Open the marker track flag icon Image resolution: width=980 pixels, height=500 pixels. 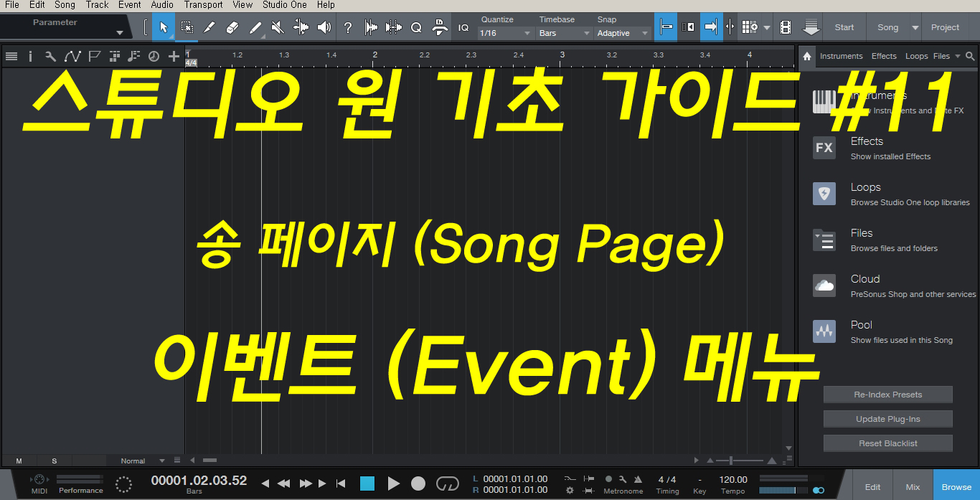pos(93,56)
